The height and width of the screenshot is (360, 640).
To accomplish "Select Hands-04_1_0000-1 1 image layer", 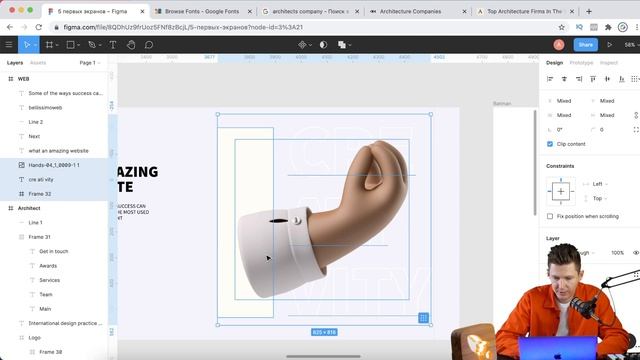I will (x=53, y=165).
